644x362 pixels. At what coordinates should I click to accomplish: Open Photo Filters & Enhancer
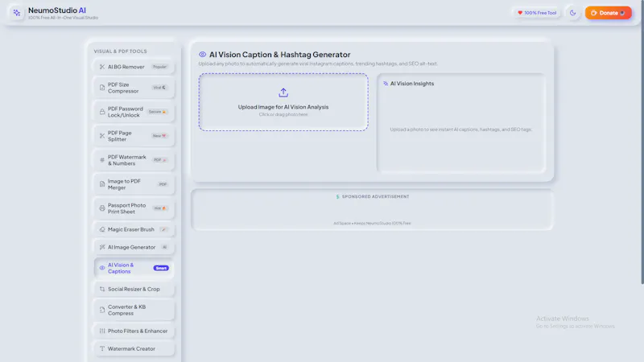(x=134, y=331)
